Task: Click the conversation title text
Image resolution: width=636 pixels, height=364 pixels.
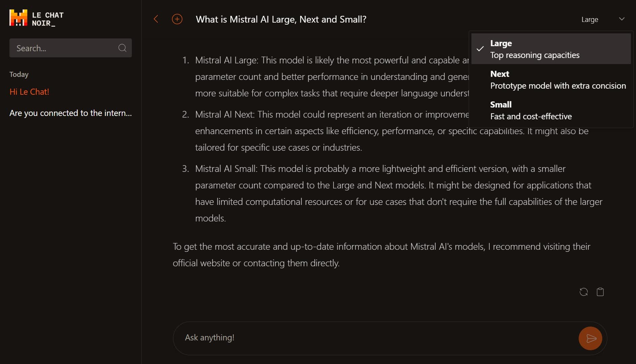Action: click(281, 19)
